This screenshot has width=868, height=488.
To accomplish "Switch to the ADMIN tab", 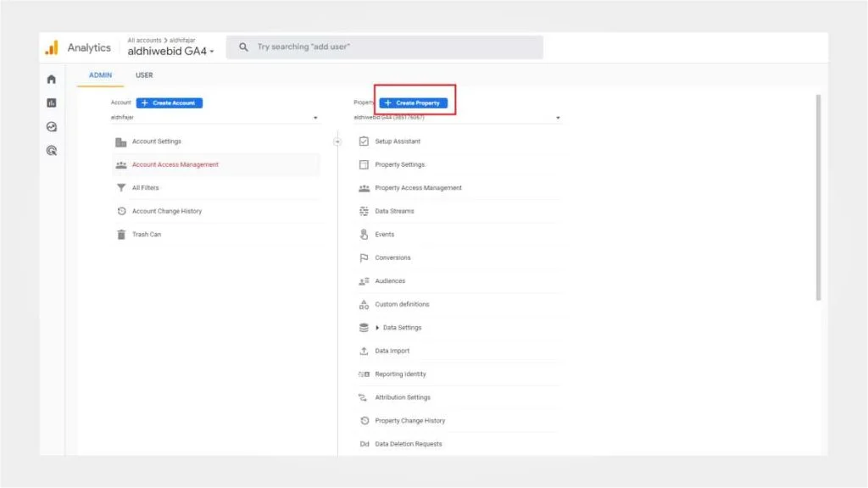I will pyautogui.click(x=100, y=75).
